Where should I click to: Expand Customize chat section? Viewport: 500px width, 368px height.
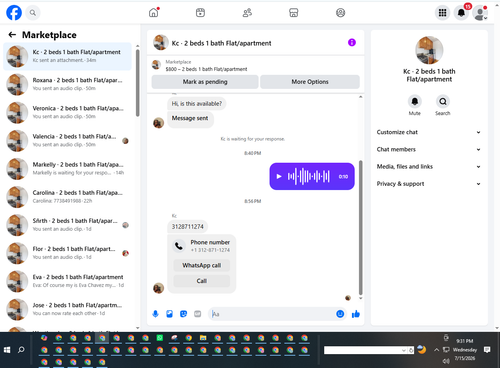(429, 132)
